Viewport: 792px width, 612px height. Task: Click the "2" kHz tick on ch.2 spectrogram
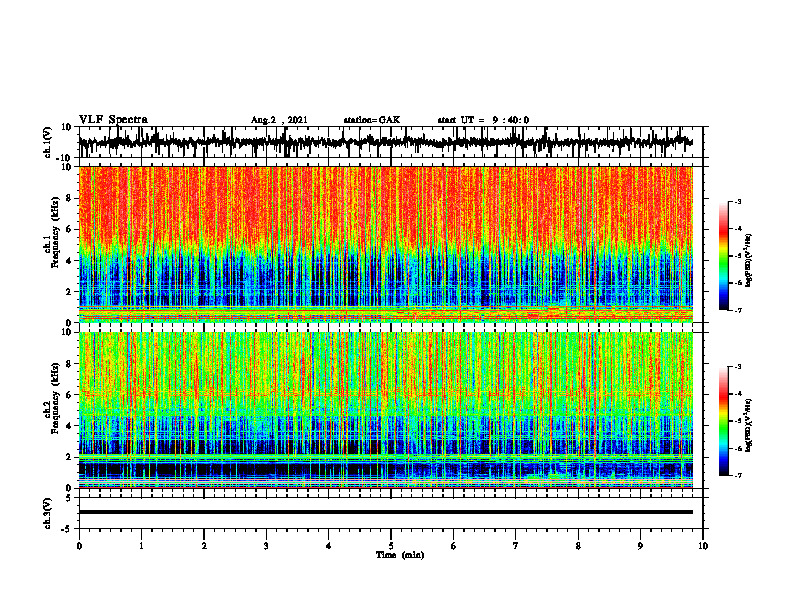coord(70,457)
